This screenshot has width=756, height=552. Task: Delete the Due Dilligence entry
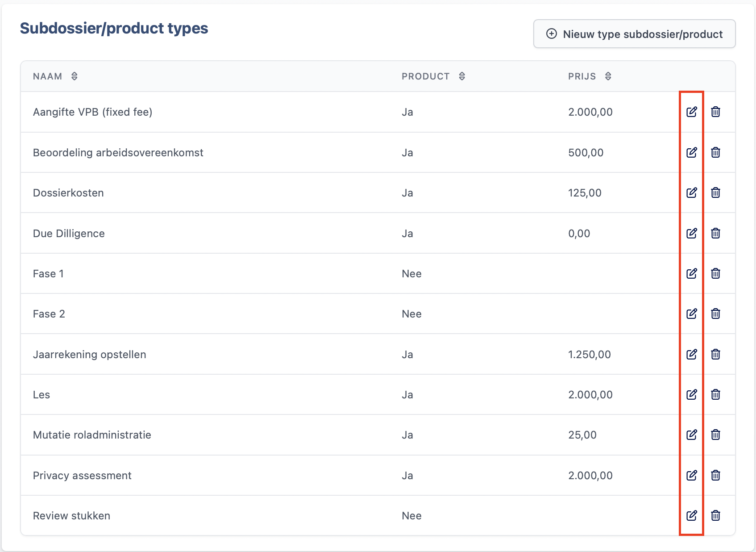pos(715,233)
